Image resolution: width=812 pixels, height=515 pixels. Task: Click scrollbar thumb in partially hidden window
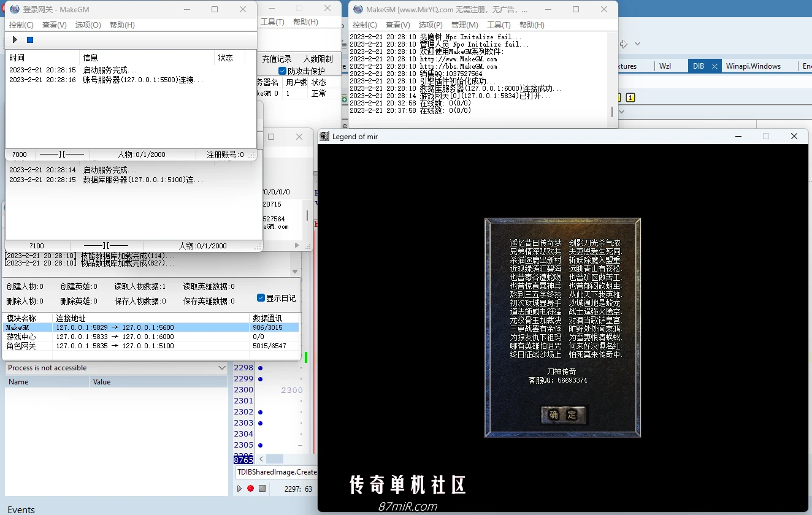(307, 216)
